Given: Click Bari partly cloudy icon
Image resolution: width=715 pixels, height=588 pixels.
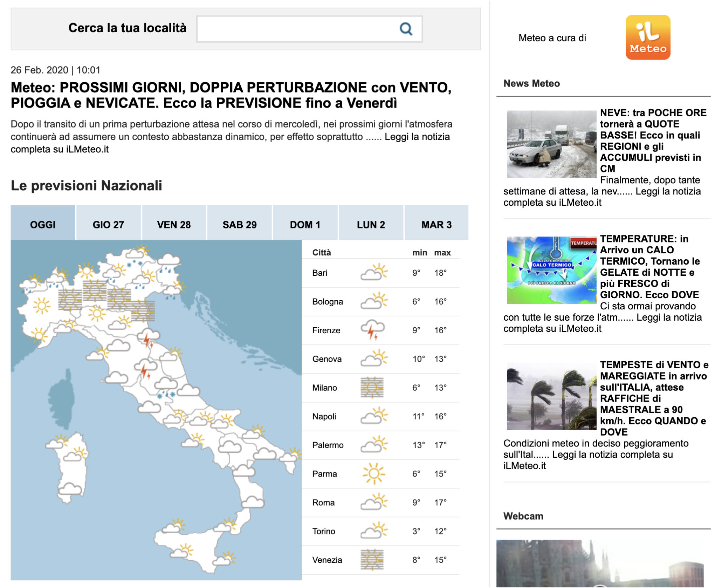Looking at the screenshot, I should pos(374,273).
